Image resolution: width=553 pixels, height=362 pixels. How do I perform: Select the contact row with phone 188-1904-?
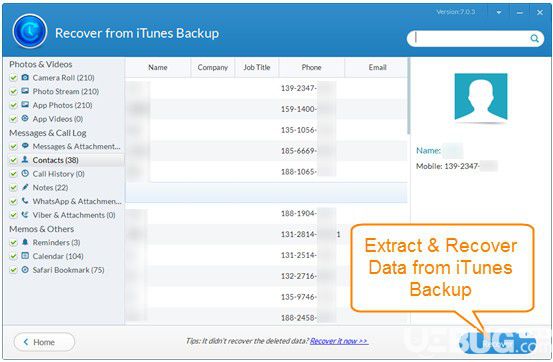(266, 213)
